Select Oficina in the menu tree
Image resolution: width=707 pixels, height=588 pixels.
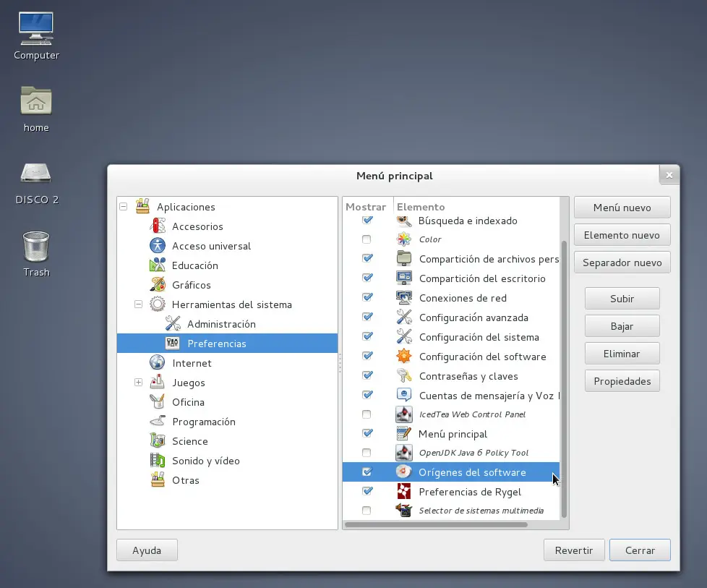pos(188,402)
